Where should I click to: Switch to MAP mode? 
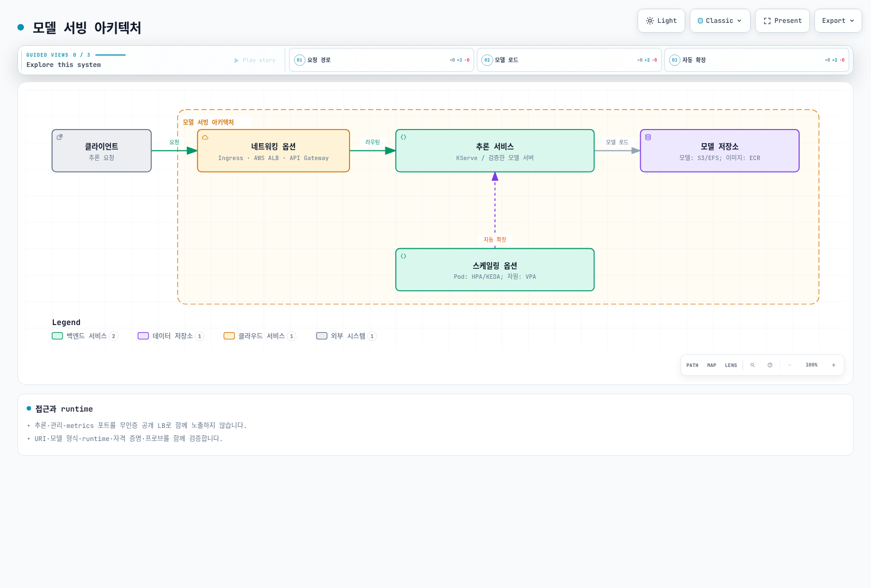(711, 365)
